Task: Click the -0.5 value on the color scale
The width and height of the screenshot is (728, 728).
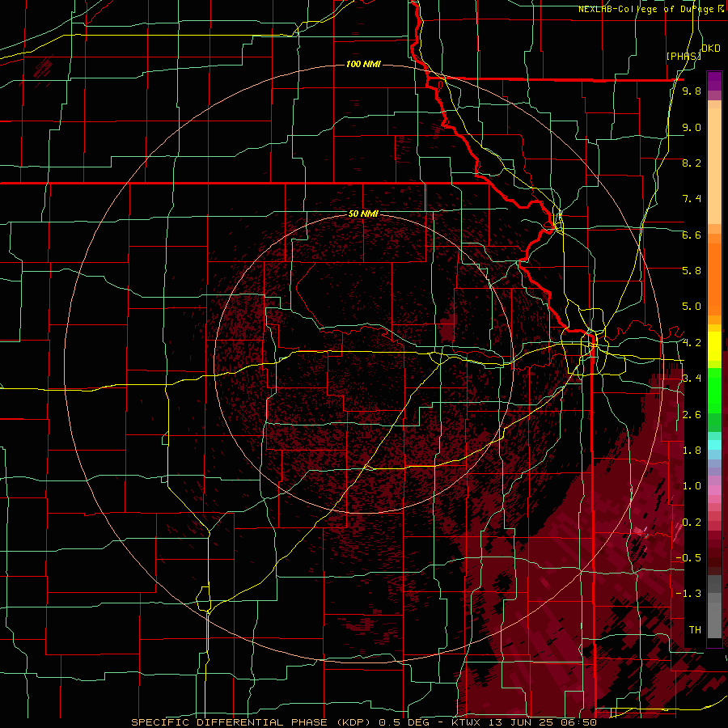Action: tap(688, 558)
